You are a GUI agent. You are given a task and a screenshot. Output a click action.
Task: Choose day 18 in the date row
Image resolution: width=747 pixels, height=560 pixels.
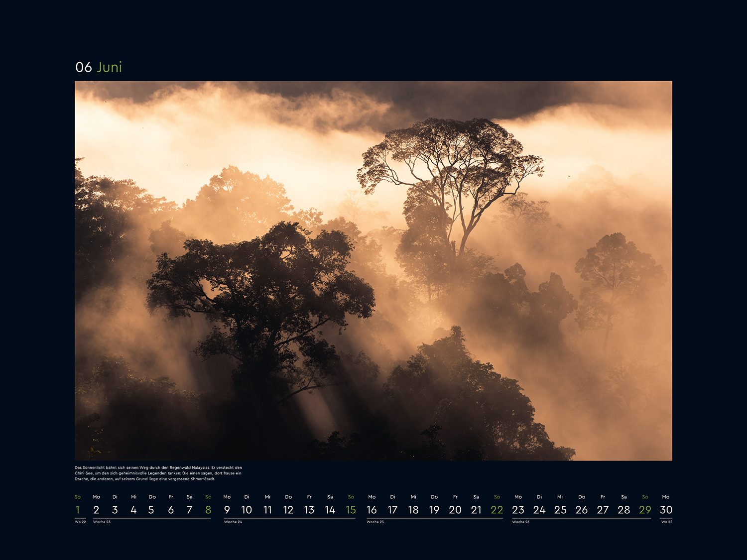pyautogui.click(x=413, y=510)
